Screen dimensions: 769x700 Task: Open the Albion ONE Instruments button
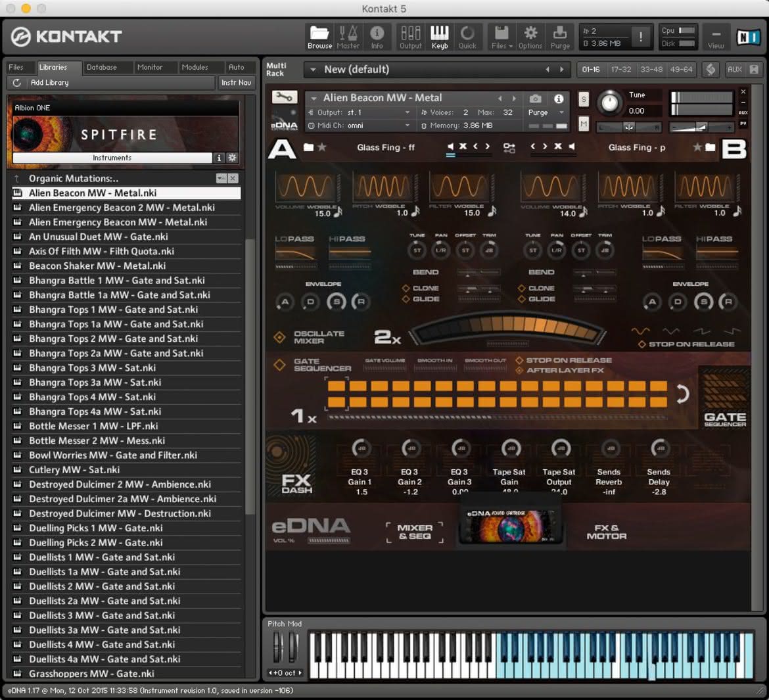click(x=112, y=158)
